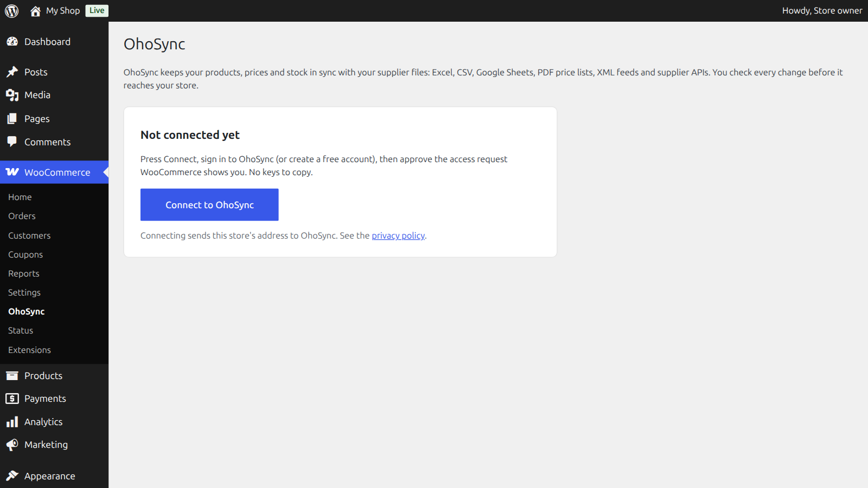Click the WordPress logo icon

[12, 11]
